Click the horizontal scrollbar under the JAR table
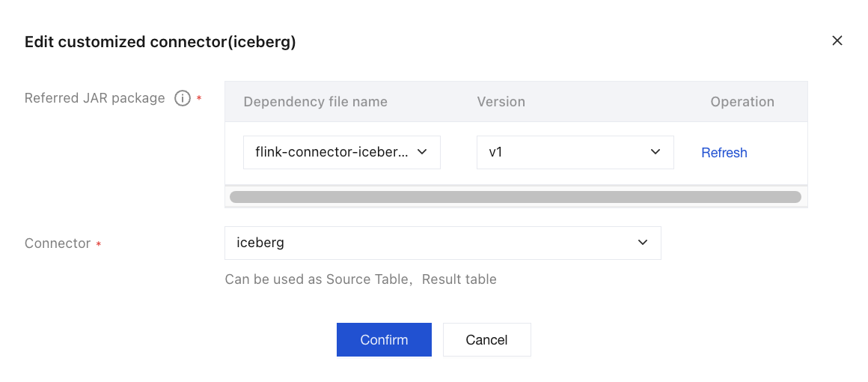 516,197
